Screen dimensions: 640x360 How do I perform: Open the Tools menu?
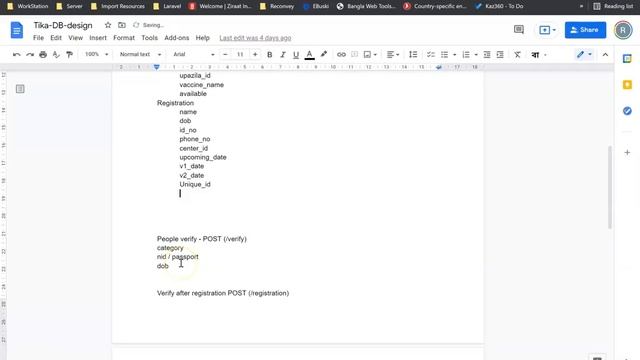[x=149, y=38]
